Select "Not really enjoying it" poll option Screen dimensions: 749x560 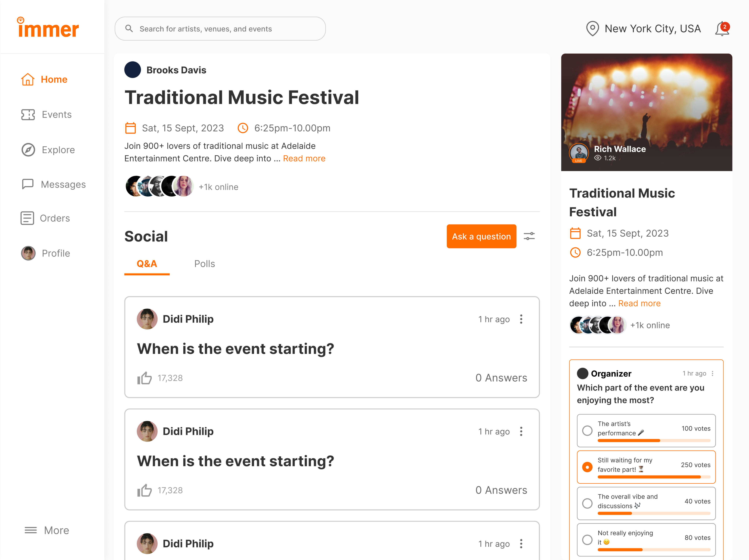click(x=587, y=540)
